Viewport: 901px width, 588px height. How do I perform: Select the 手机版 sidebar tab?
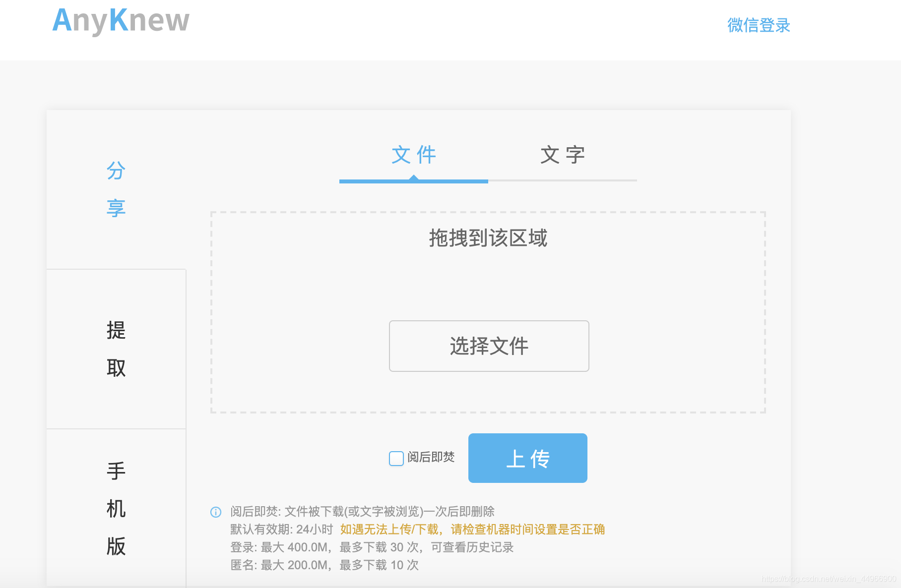click(x=116, y=509)
